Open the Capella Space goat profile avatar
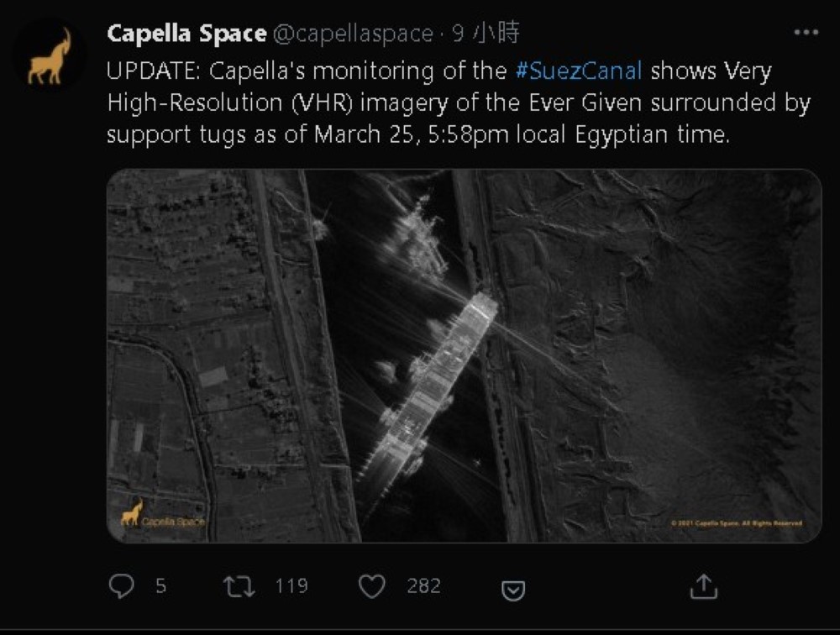Viewport: 840px width, 635px height. (49, 58)
